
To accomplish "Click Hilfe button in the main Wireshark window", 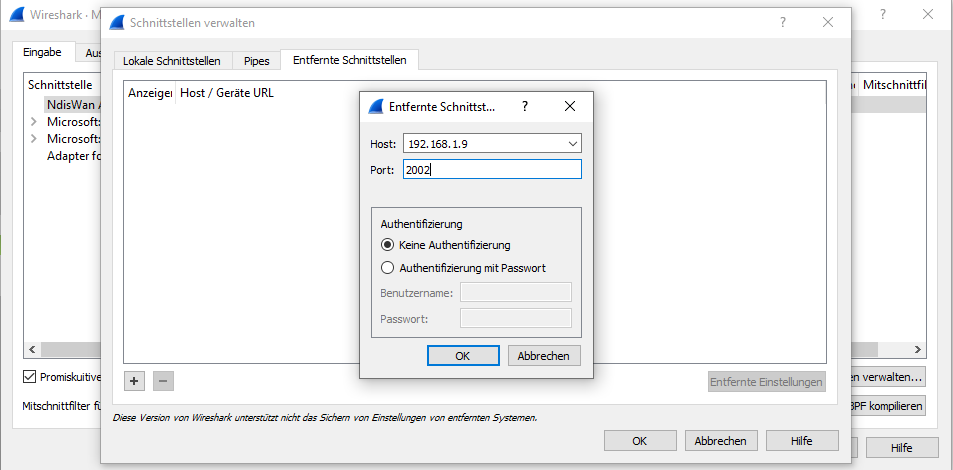I will click(901, 448).
